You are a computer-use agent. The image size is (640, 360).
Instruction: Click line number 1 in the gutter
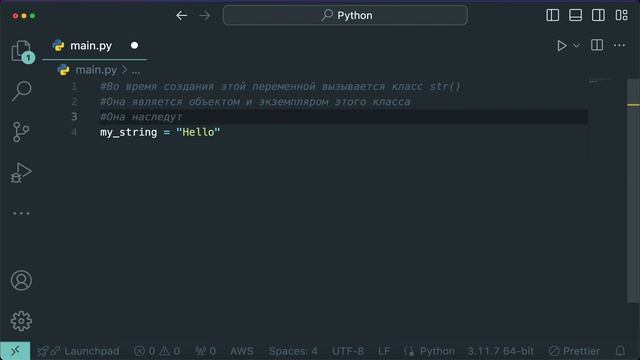74,87
